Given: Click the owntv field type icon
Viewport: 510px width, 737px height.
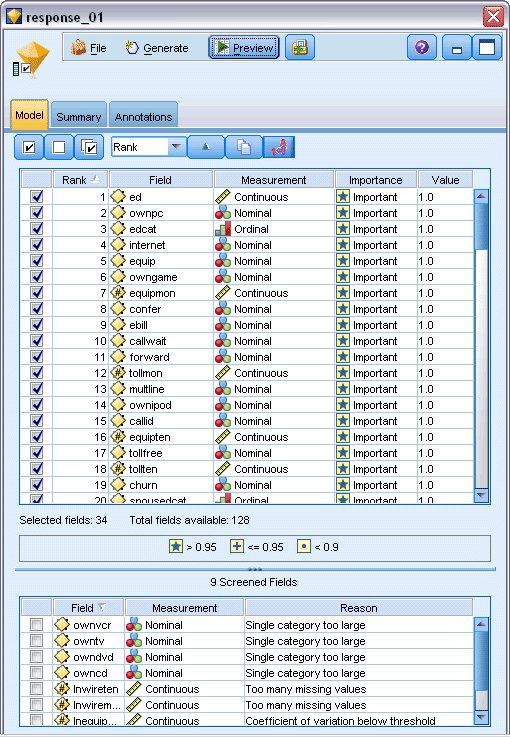Looking at the screenshot, I should point(62,641).
